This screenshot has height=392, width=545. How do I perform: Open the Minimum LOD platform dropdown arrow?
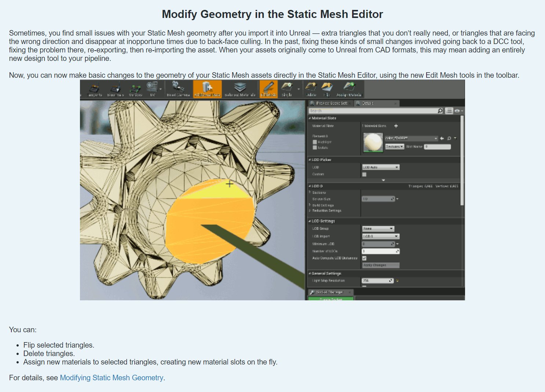[x=398, y=244]
